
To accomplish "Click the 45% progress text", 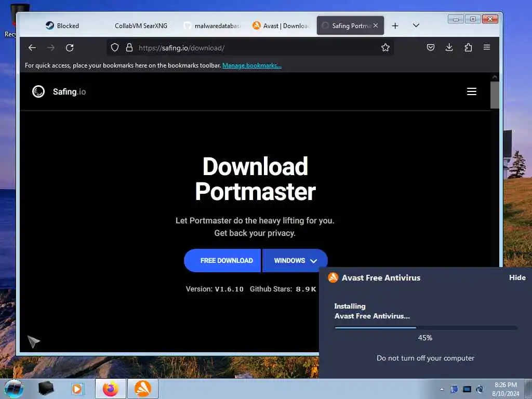I will [425, 338].
